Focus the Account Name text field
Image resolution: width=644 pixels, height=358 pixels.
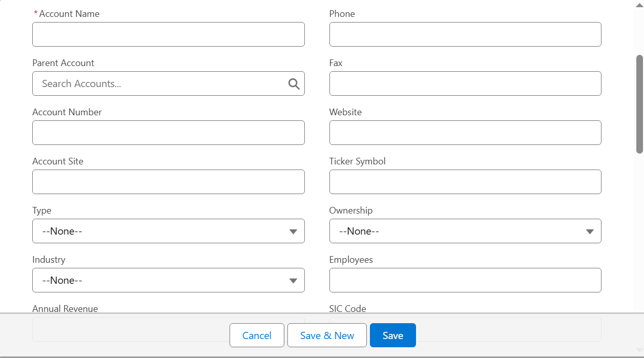click(168, 35)
